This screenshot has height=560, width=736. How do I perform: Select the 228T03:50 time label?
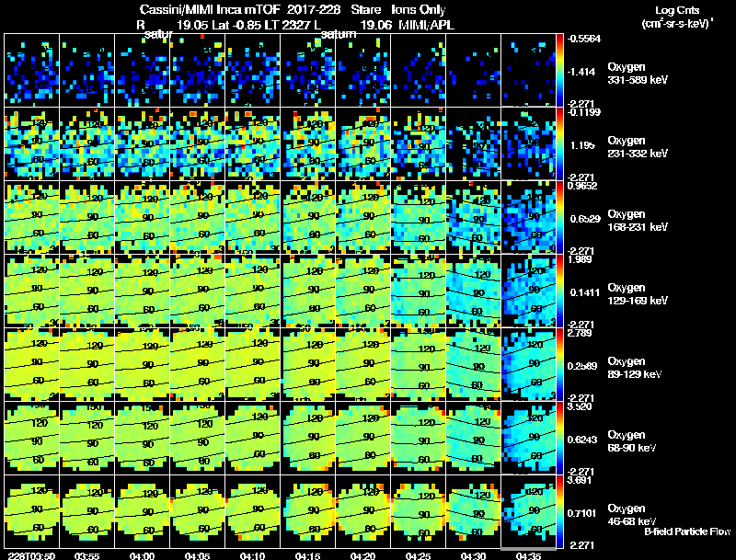[x=31, y=555]
